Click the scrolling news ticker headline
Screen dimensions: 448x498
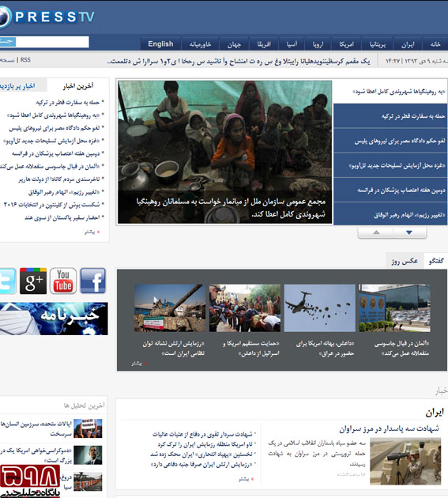tap(239, 62)
